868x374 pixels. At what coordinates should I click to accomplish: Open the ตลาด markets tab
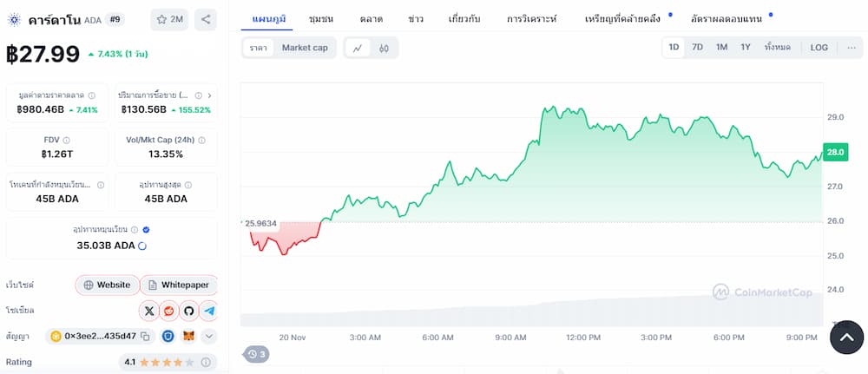371,19
